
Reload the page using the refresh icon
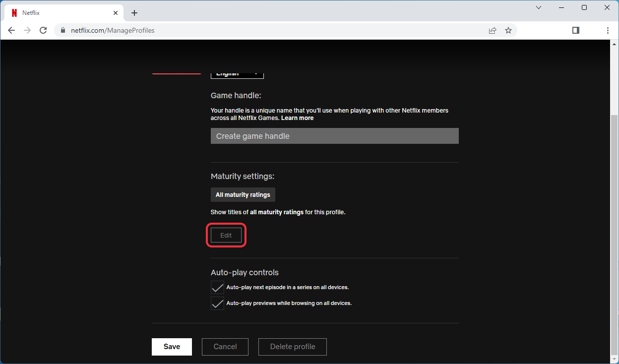point(43,30)
